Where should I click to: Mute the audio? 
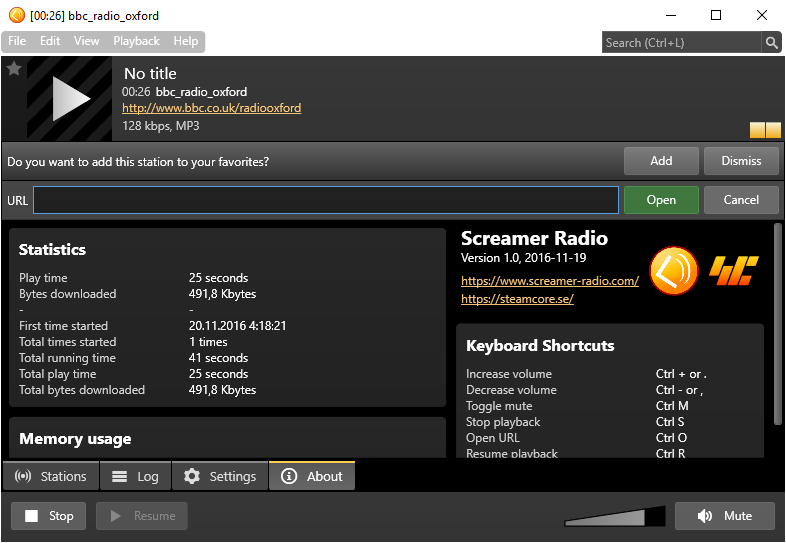724,516
